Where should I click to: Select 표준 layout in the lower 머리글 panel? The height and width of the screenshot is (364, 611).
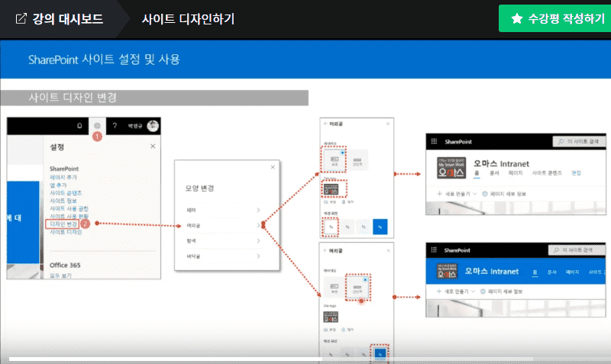[x=335, y=288]
